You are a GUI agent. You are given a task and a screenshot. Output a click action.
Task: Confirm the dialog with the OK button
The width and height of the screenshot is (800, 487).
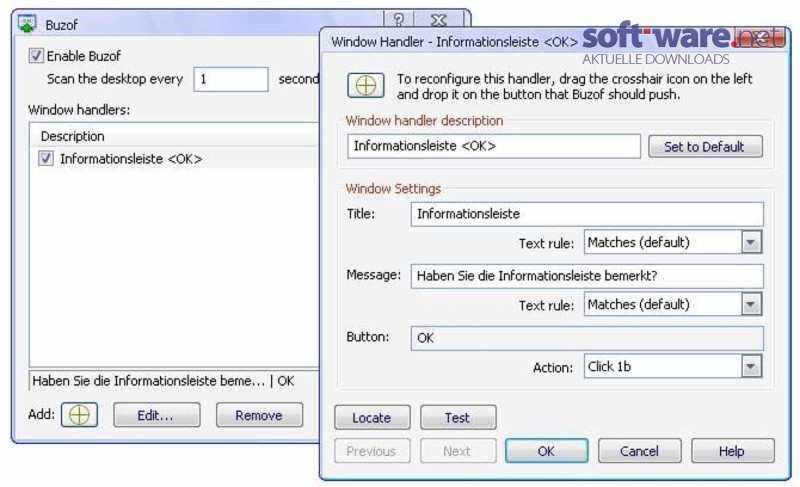point(546,451)
